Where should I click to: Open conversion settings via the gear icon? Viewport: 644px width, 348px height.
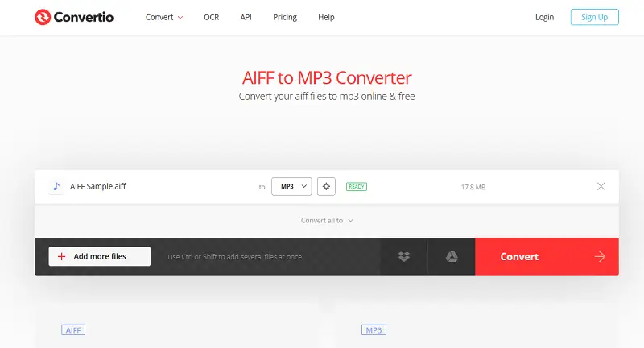tap(326, 187)
